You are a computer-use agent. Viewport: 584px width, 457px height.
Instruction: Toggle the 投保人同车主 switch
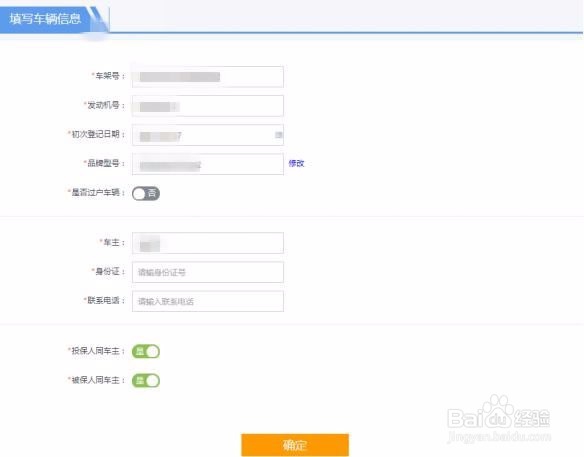(146, 351)
